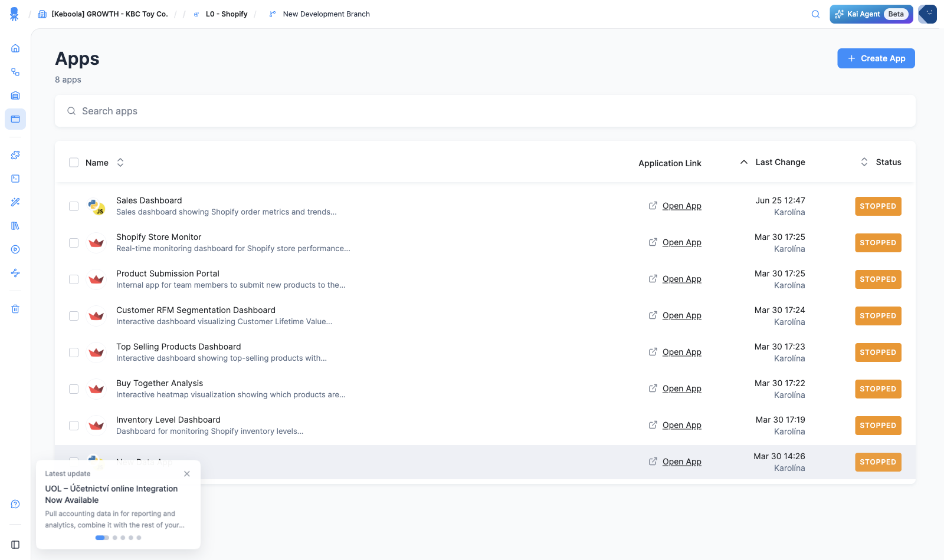The height and width of the screenshot is (560, 944).
Task: Check Customer RFM Segmentation Dashboard checkbox
Action: pos(74,316)
